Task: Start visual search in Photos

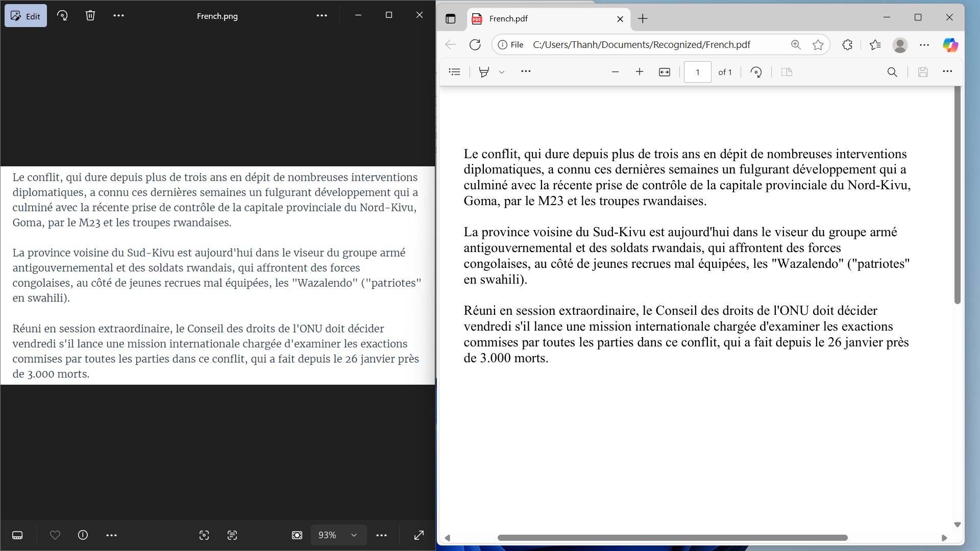Action: [204, 535]
